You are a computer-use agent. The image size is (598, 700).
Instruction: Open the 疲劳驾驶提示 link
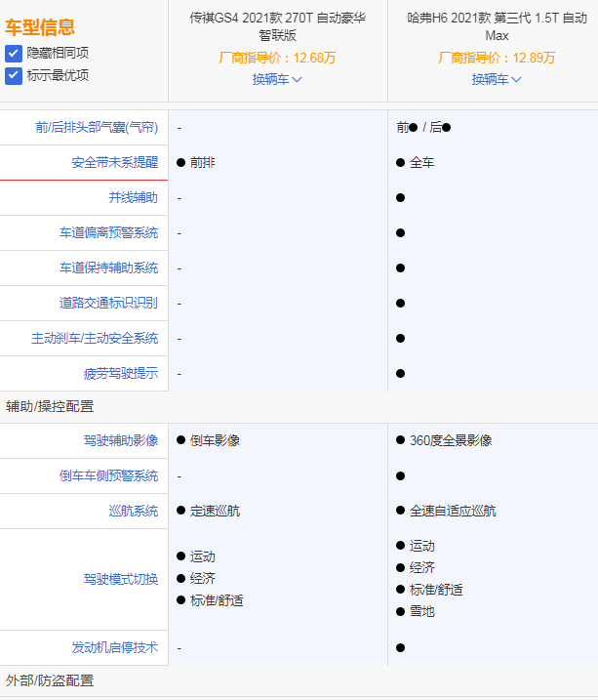(x=121, y=373)
